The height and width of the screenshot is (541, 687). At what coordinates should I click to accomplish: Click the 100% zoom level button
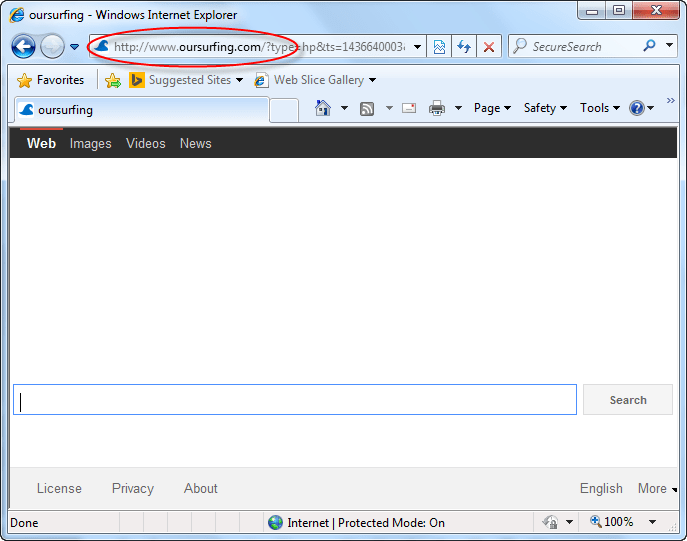point(612,522)
